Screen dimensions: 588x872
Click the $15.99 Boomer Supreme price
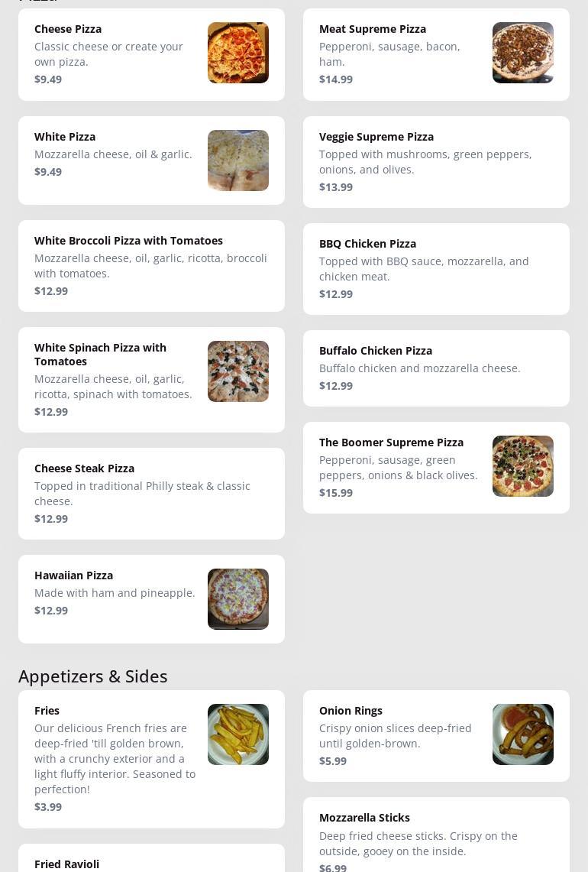coord(336,493)
